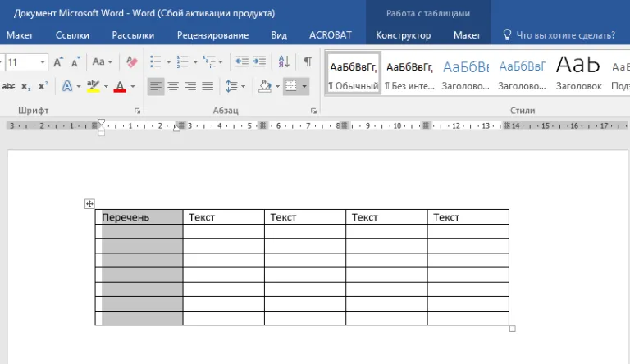Clear all formatting with eraser icon
The image size is (630, 364).
click(x=132, y=61)
